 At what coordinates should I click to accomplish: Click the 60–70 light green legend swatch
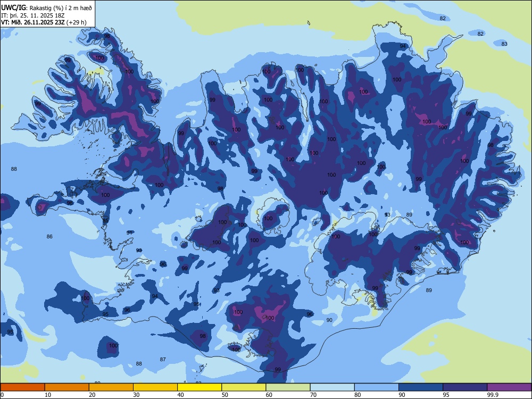[x=288, y=387]
